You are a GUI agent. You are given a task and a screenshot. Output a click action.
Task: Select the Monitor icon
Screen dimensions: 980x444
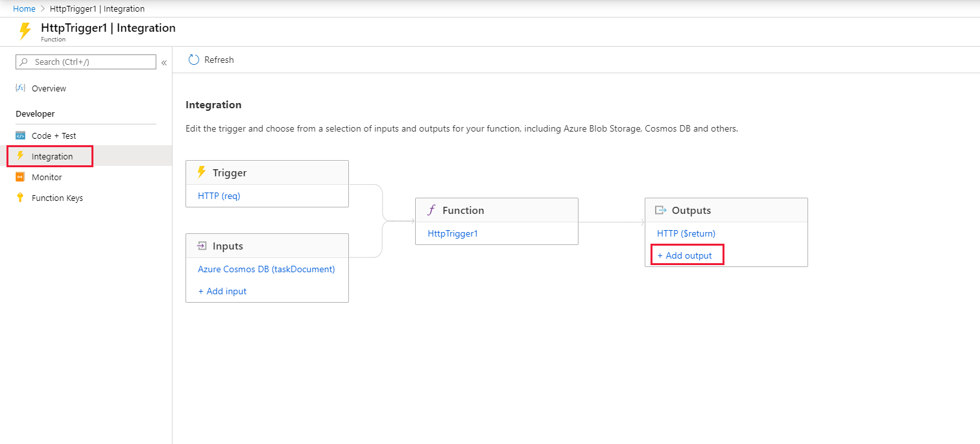coord(21,176)
